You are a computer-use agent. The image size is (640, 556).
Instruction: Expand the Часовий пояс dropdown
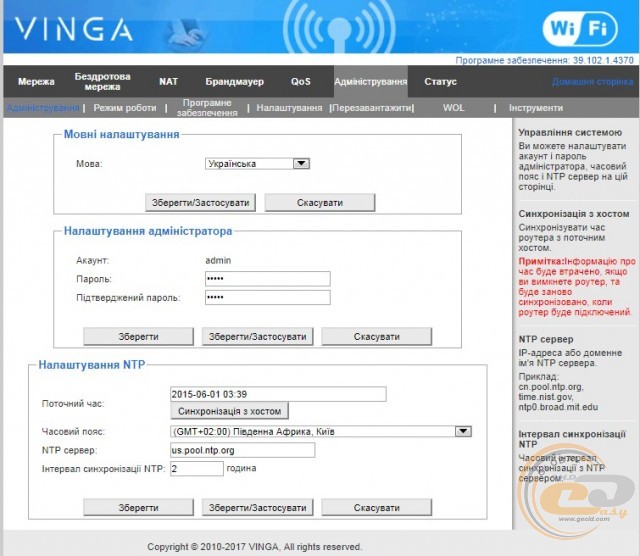[321, 431]
